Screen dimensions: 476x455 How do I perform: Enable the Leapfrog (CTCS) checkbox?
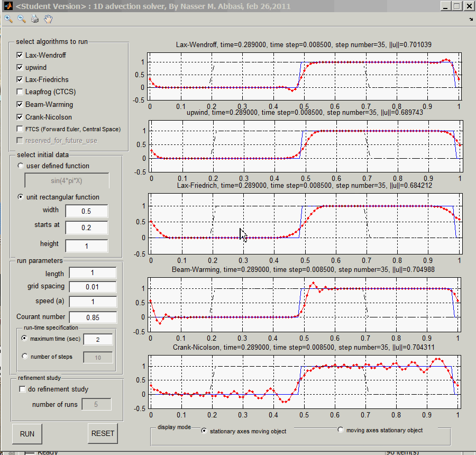click(20, 92)
